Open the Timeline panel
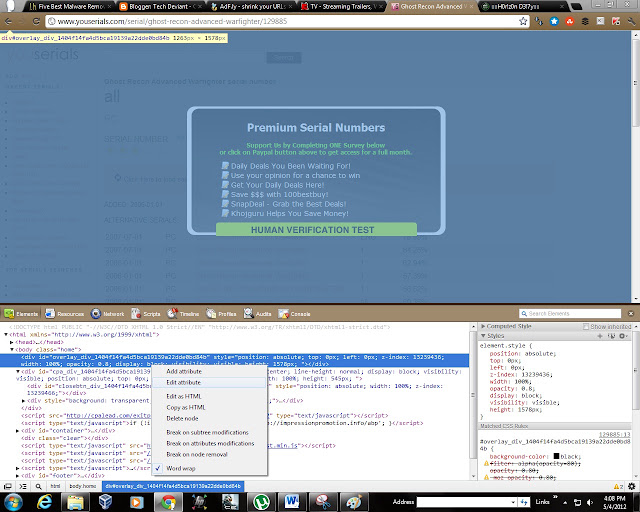Screen dimensions: 640x512 click(x=183, y=314)
